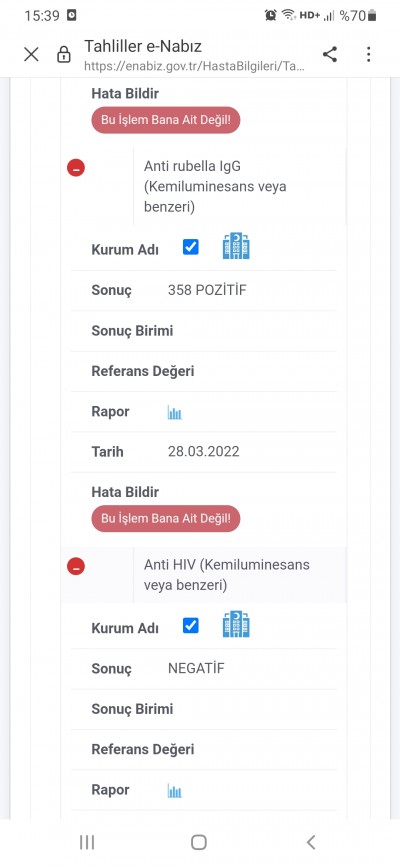400x866 pixels.
Task: Select the Anti rubella IgG test title
Action: click(215, 186)
